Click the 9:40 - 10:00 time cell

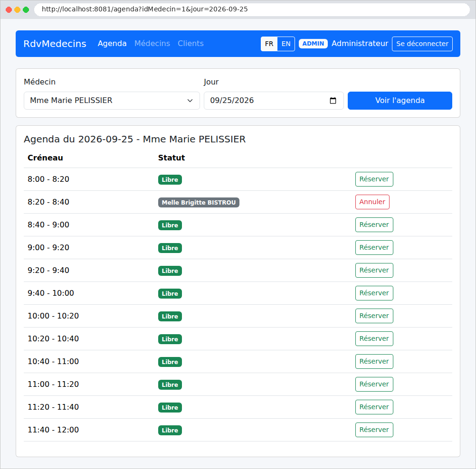coord(51,293)
